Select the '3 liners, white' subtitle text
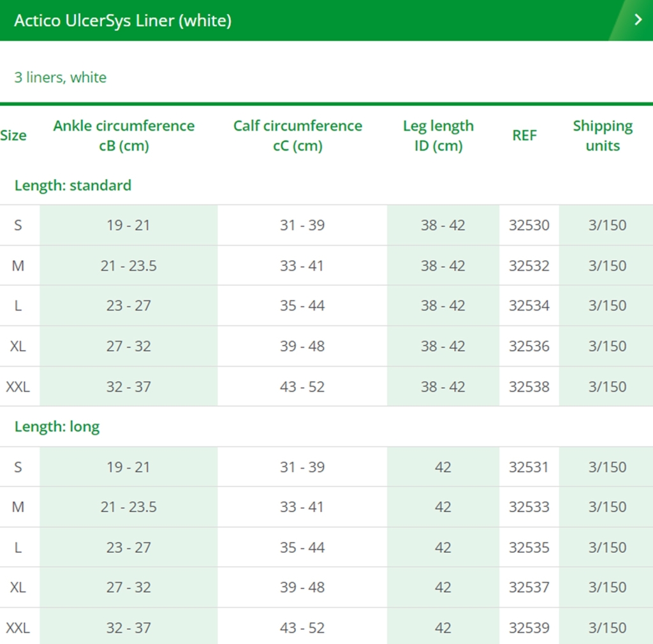This screenshot has width=653, height=644. coord(61,77)
